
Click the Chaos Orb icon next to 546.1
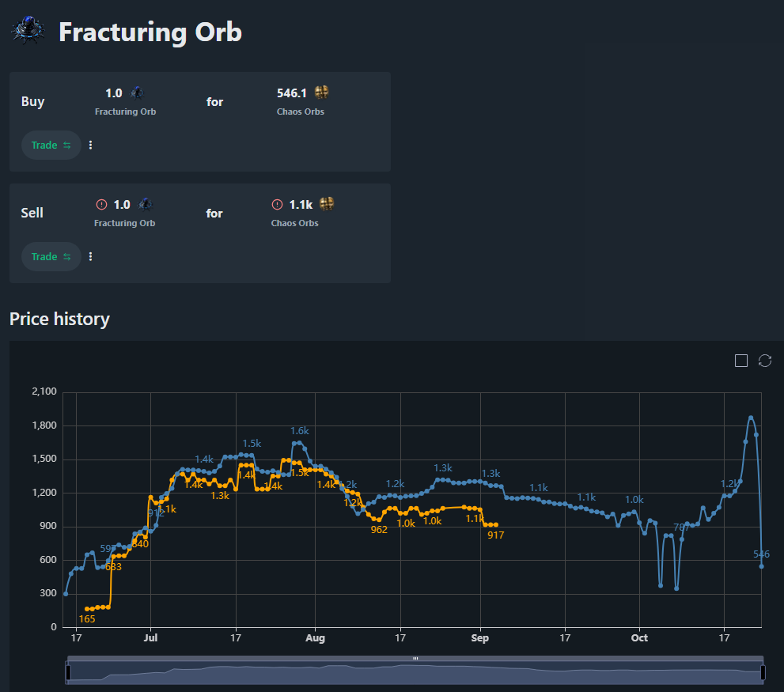pos(321,93)
